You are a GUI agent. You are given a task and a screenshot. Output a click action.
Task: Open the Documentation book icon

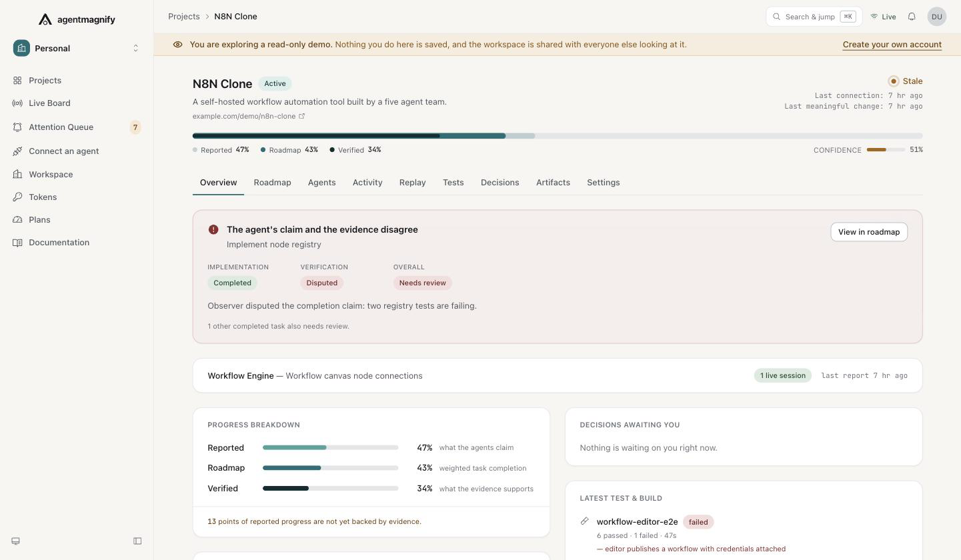[x=17, y=243]
